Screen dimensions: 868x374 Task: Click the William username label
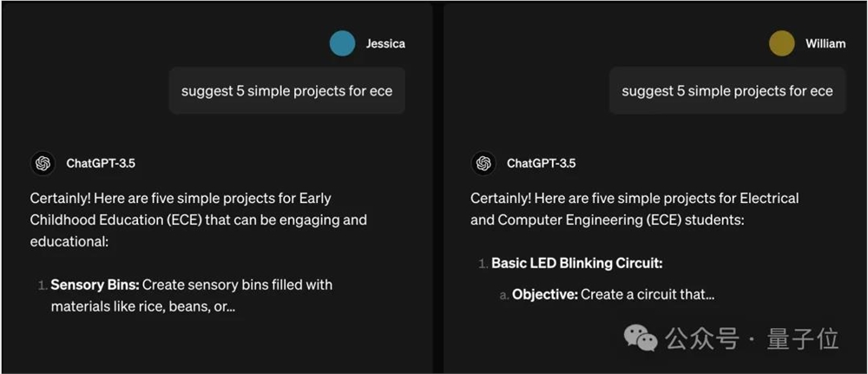pyautogui.click(x=825, y=43)
